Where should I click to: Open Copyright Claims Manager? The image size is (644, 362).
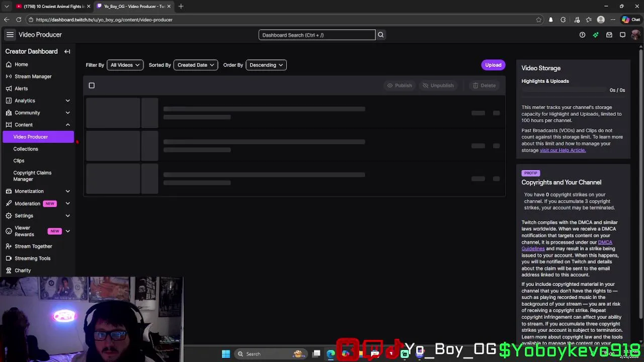(32, 176)
